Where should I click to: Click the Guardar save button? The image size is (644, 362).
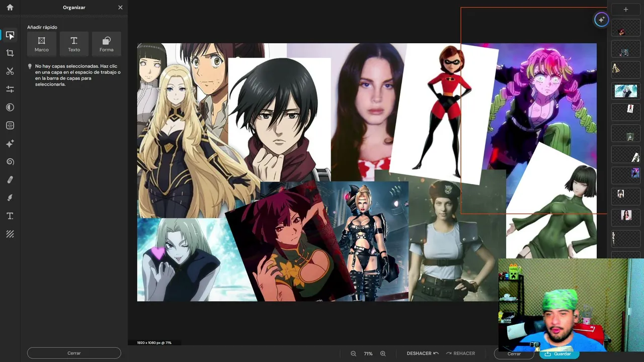point(558,354)
